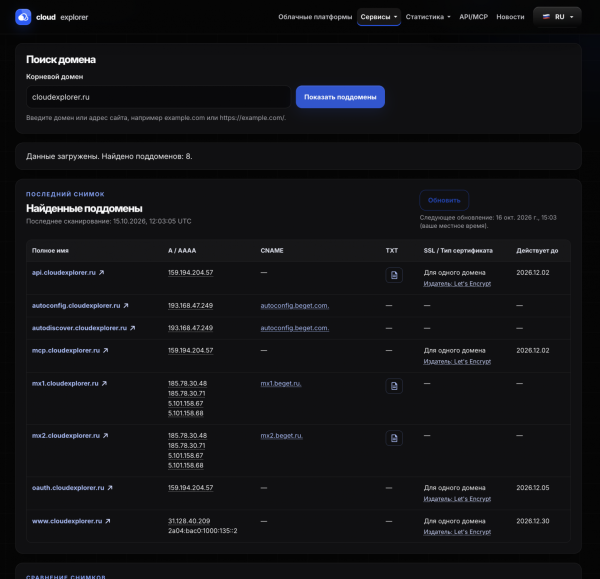Open TXT record icon for api.cloudexplorer.ru
Viewport: 600px width, 579px height.
[394, 275]
